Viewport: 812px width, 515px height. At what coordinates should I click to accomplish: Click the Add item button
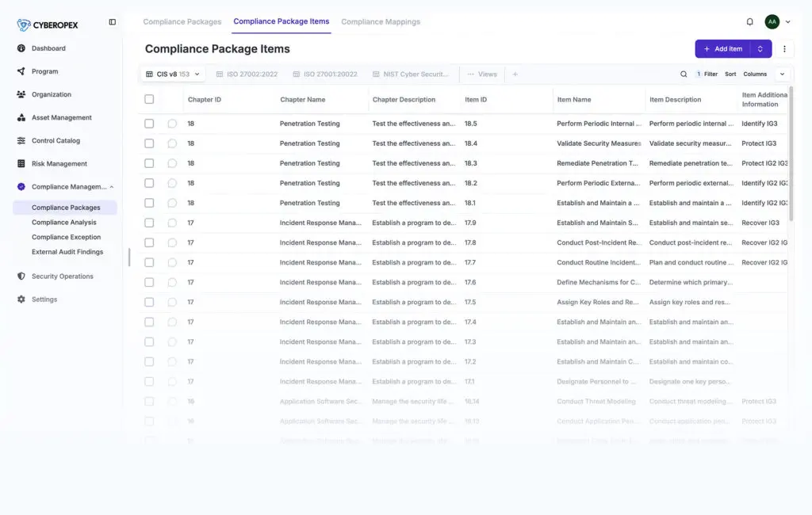pyautogui.click(x=723, y=48)
